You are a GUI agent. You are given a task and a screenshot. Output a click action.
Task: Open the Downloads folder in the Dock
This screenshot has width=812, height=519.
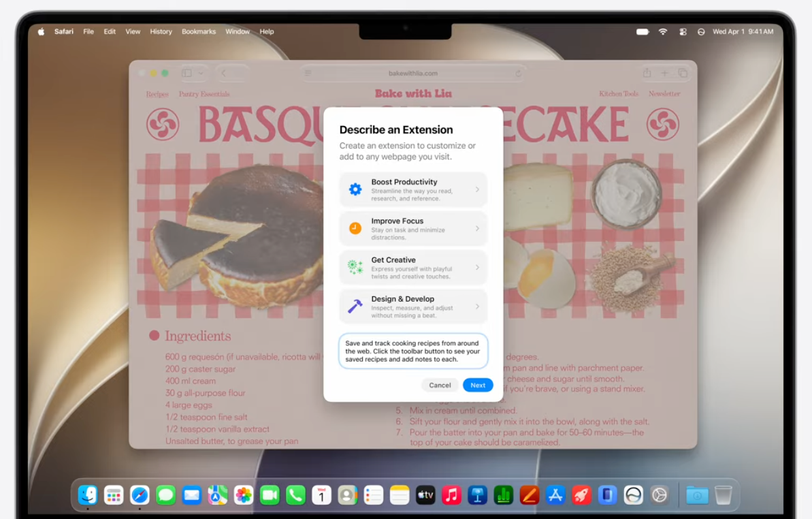697,495
